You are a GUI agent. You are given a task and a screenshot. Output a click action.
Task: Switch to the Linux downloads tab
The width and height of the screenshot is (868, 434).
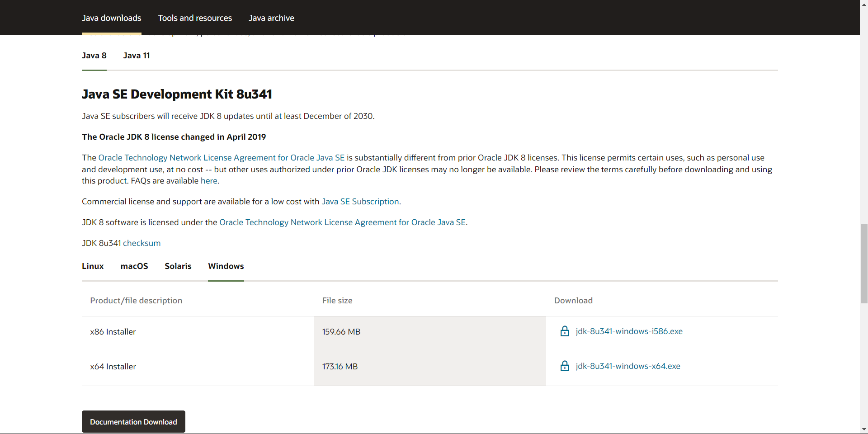pyautogui.click(x=93, y=266)
